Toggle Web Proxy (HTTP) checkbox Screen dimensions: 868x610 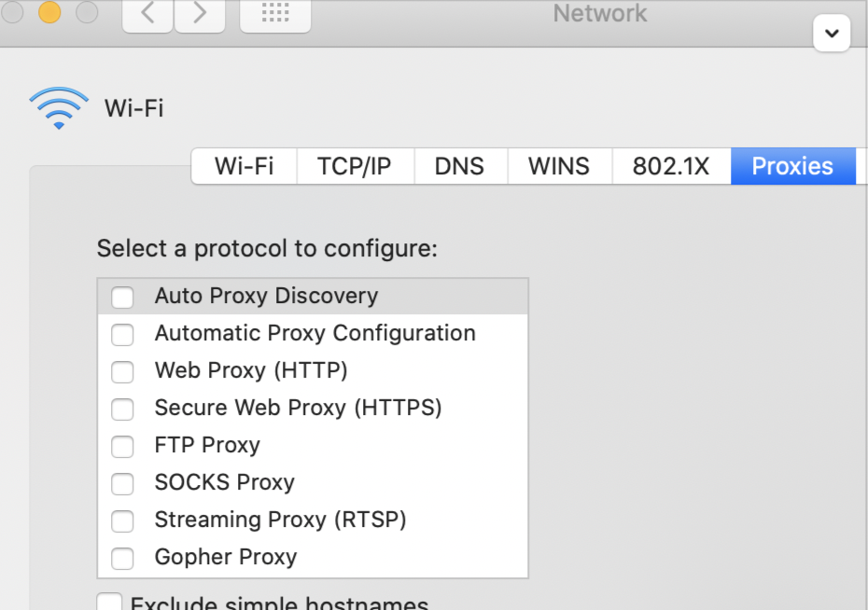point(122,371)
